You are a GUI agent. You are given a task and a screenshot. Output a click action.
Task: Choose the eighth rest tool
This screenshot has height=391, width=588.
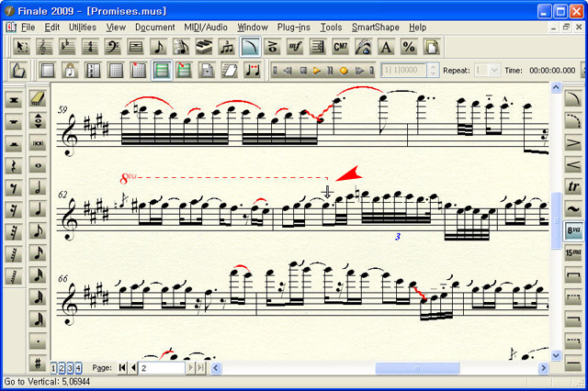pos(14,187)
